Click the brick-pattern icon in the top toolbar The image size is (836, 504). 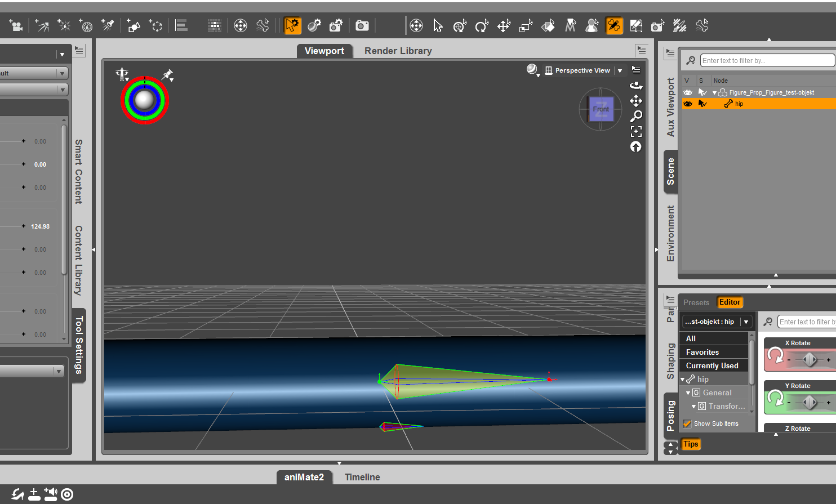(x=215, y=25)
